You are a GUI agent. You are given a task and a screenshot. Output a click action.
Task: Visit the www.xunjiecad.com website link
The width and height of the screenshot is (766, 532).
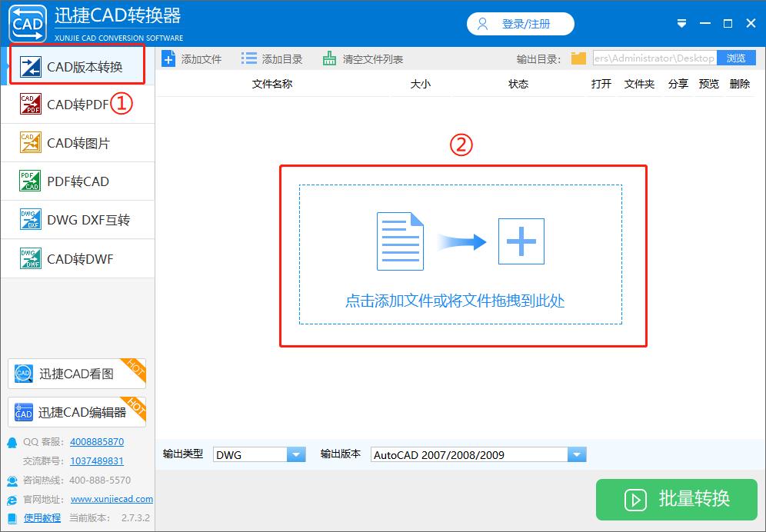pyautogui.click(x=112, y=498)
